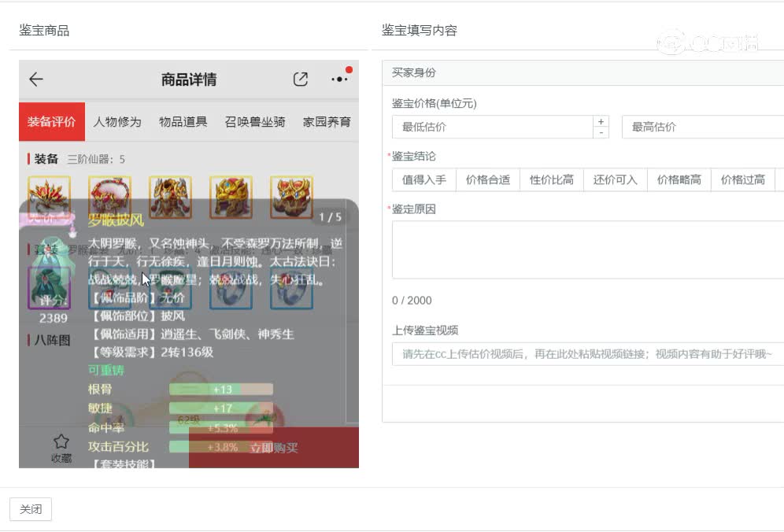Image resolution: width=784 pixels, height=532 pixels.
Task: Click the 八阵图 section label
Action: [x=53, y=341]
